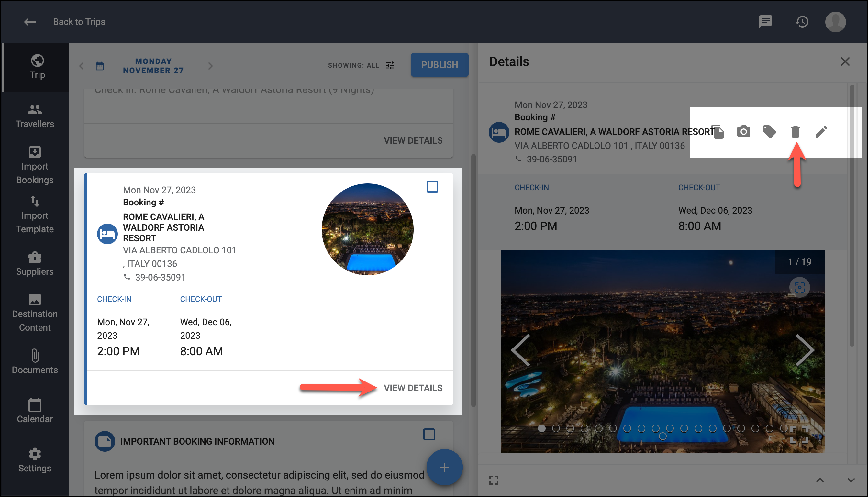Screen dimensions: 868x497
Task: Click the CHECK-OUT label in Details panel
Action: tap(699, 187)
